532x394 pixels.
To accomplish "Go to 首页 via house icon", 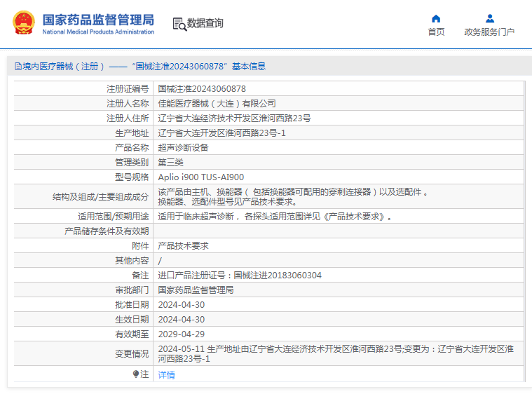I will coord(436,18).
